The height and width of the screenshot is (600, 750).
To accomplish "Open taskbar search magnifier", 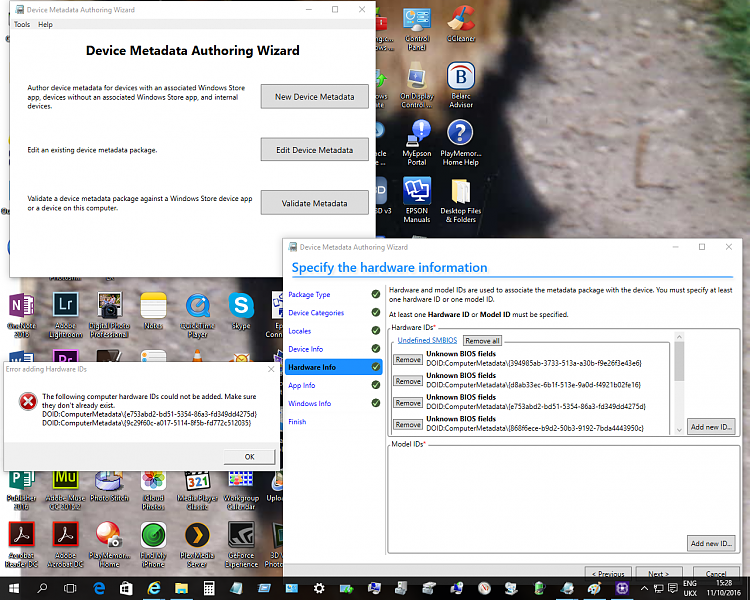I will click(42, 589).
